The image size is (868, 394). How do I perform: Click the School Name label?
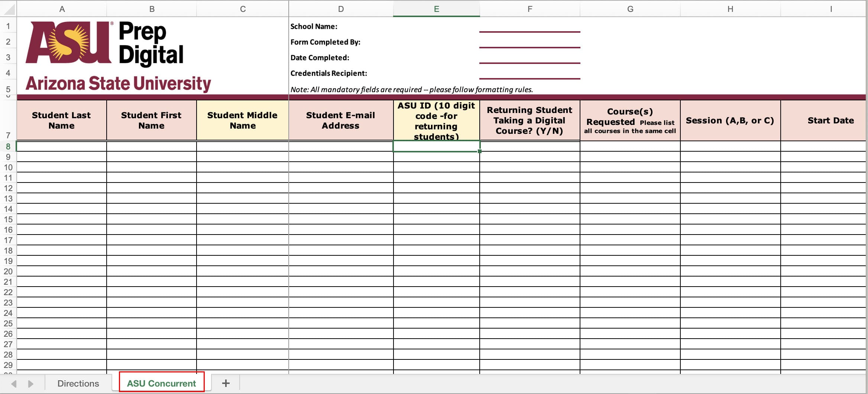[314, 26]
